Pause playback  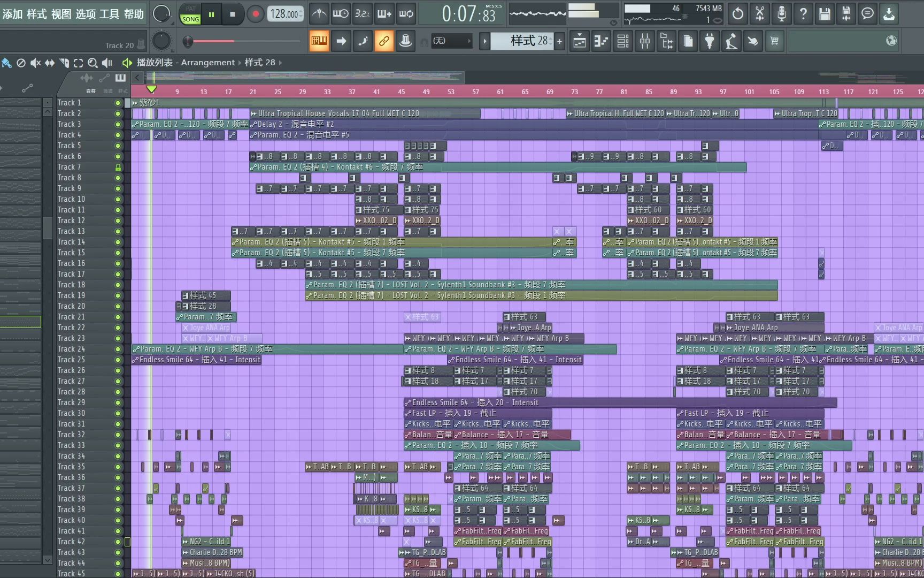click(211, 14)
